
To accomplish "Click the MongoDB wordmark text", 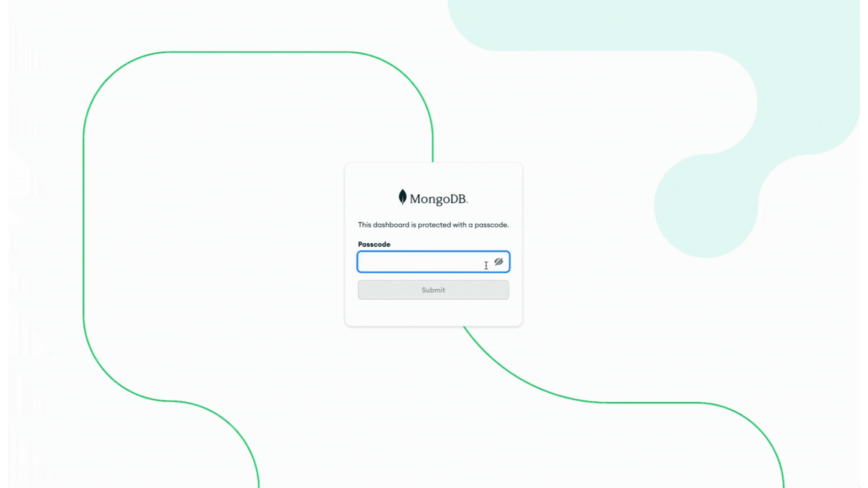I will [438, 198].
